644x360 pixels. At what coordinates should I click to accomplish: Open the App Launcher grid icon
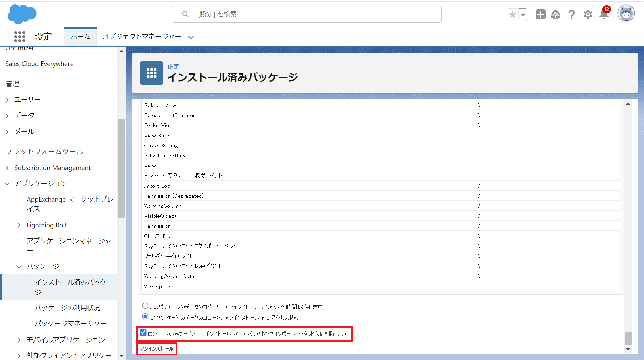click(x=20, y=37)
